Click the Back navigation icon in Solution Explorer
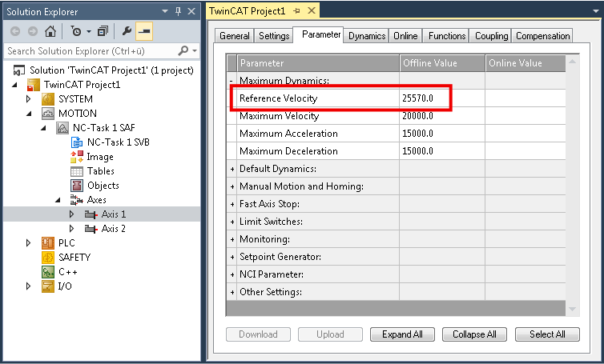The image size is (604, 364). (15, 31)
